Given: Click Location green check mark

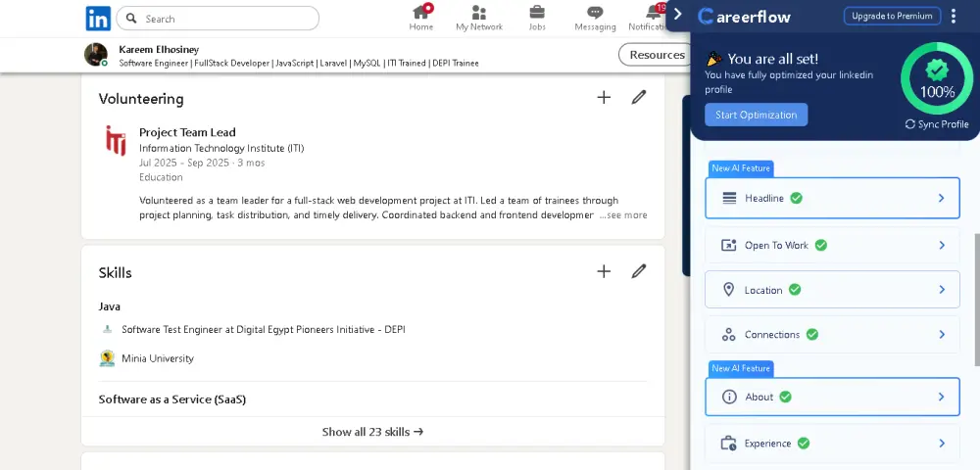Looking at the screenshot, I should click(x=795, y=290).
